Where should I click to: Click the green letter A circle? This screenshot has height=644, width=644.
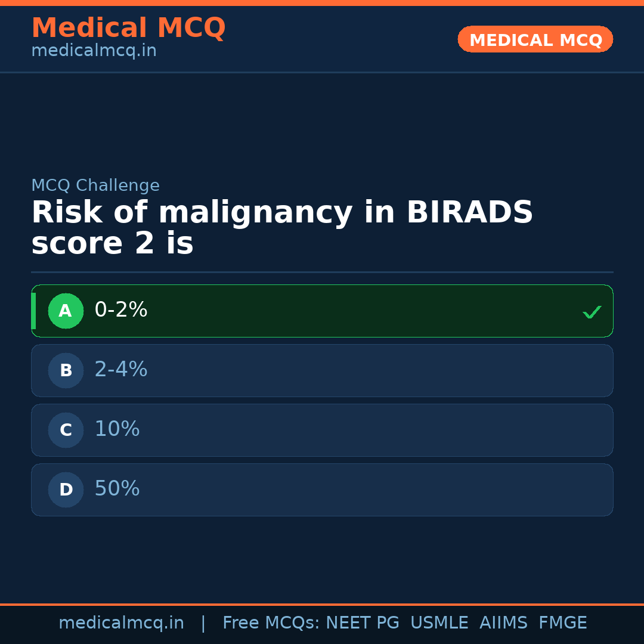point(66,311)
